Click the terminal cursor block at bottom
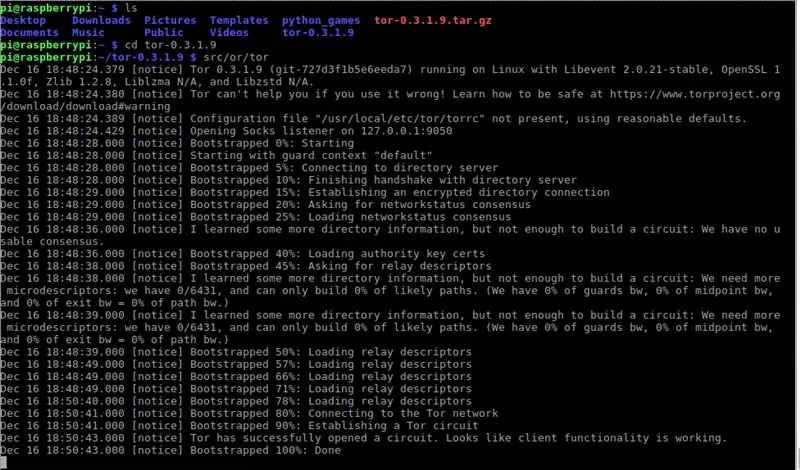Viewport: 800px width, 470px height. 3,463
